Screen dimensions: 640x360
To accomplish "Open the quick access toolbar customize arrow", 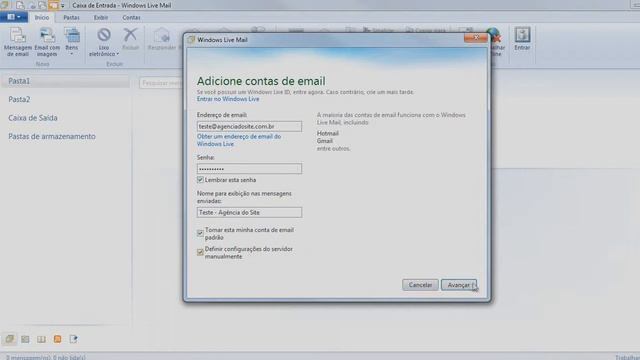I will click(x=63, y=6).
